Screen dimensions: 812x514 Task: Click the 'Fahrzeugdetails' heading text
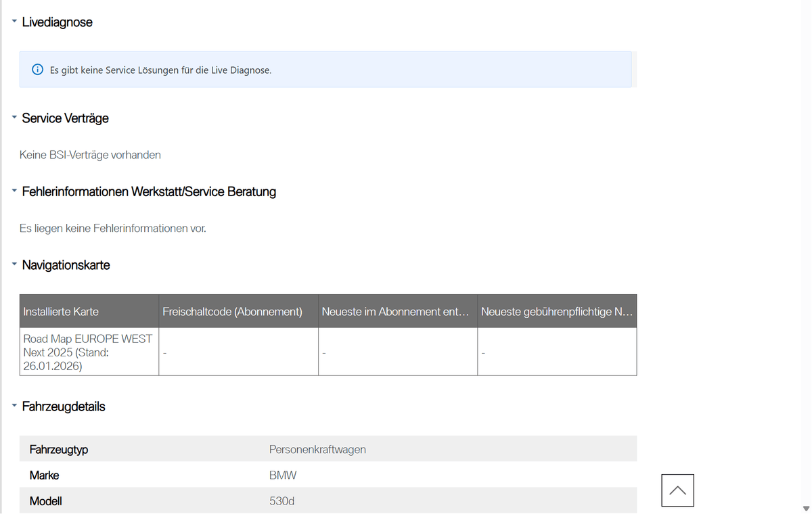pyautogui.click(x=64, y=406)
